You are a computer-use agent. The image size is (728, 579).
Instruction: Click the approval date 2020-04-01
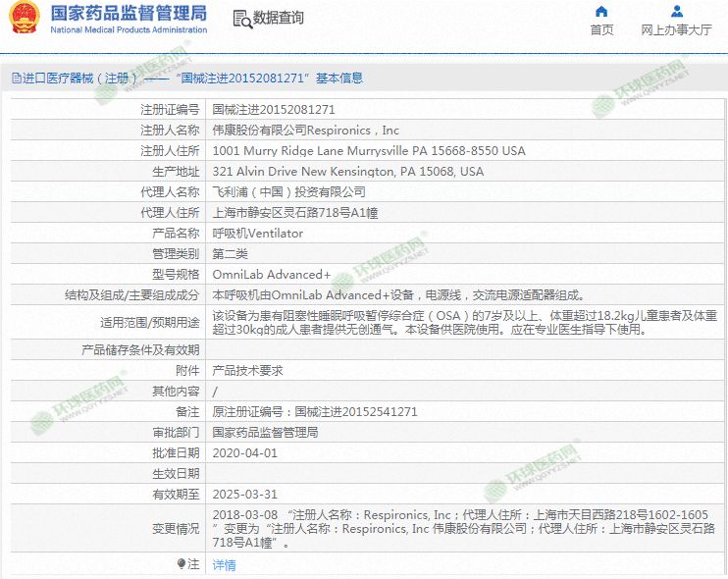click(x=245, y=453)
